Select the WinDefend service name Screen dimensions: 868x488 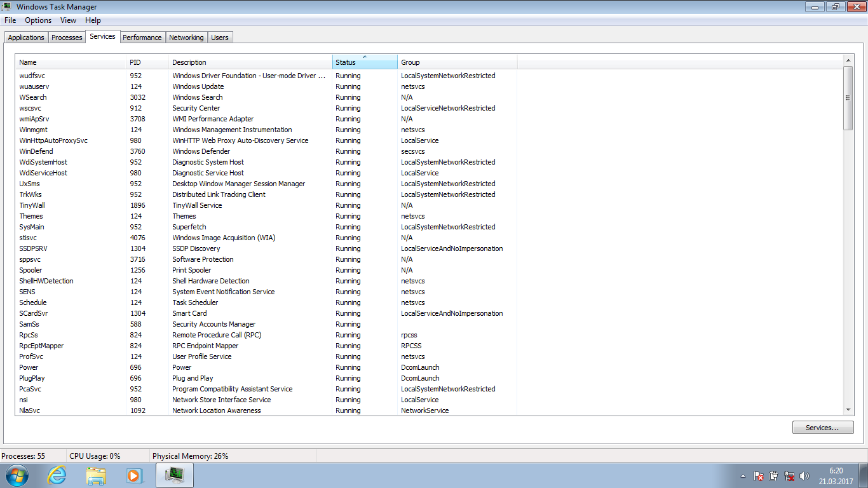coord(36,151)
